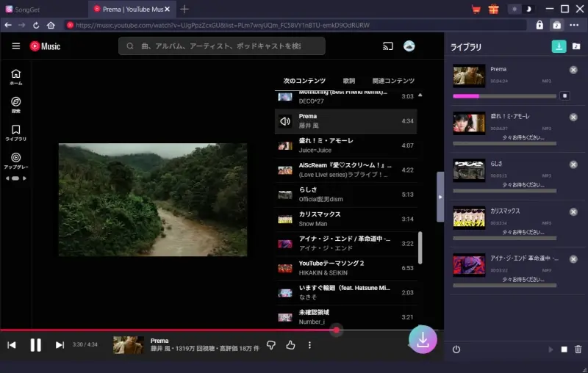Click the gift box icon
This screenshot has width=588, height=373.
point(494,9)
